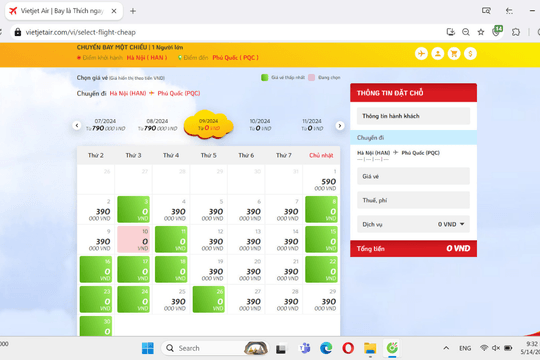Select September 5 fare 390,000 VND
The image size is (540, 360).
coord(209,209)
